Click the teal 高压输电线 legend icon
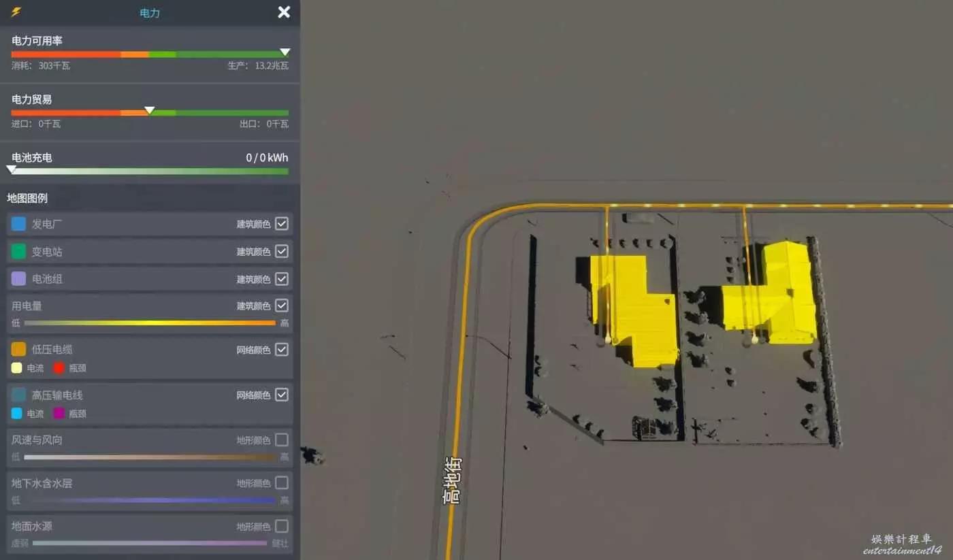The height and width of the screenshot is (560, 953). (x=19, y=395)
